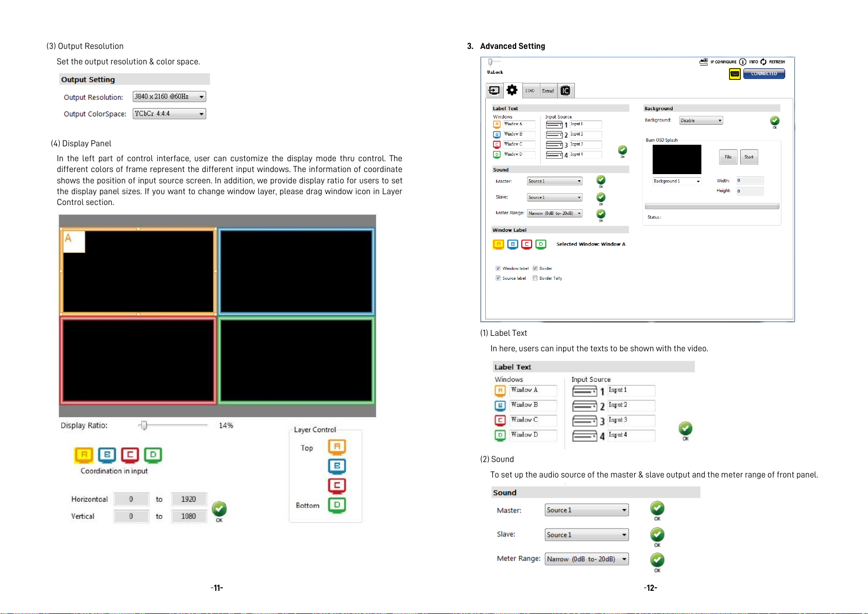Click green D icon above Coordination in input
The image size is (868, 614).
[x=153, y=455]
